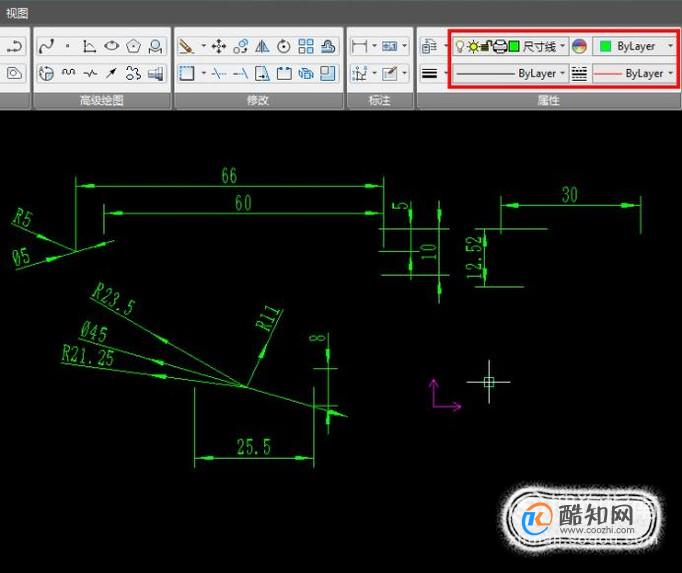Open the green ByLayer color dropdown
682x573 pixels.
tap(634, 46)
